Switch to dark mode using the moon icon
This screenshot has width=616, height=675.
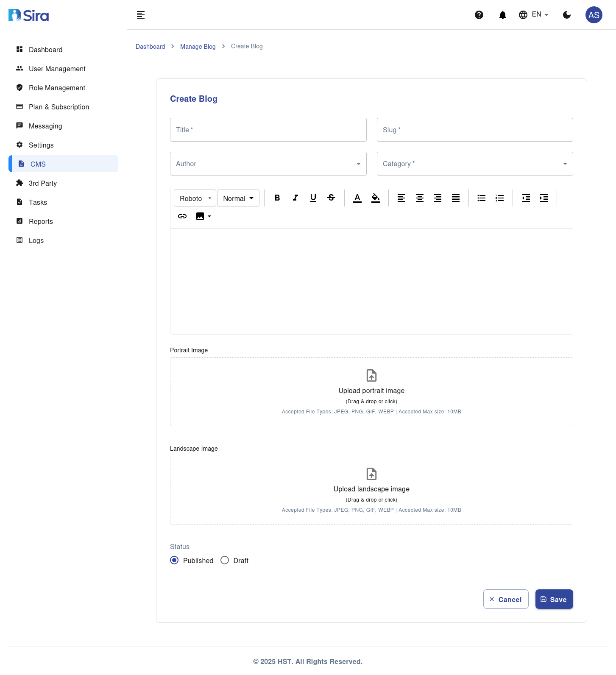(x=566, y=15)
